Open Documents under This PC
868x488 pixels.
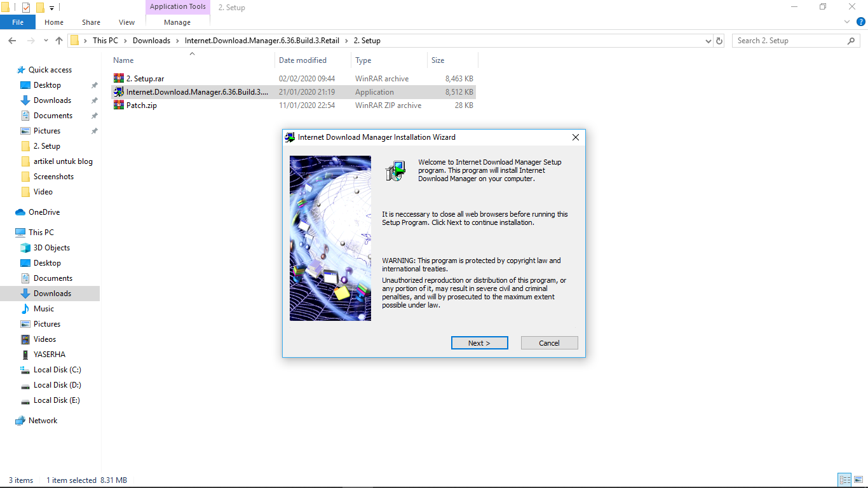tap(53, 278)
